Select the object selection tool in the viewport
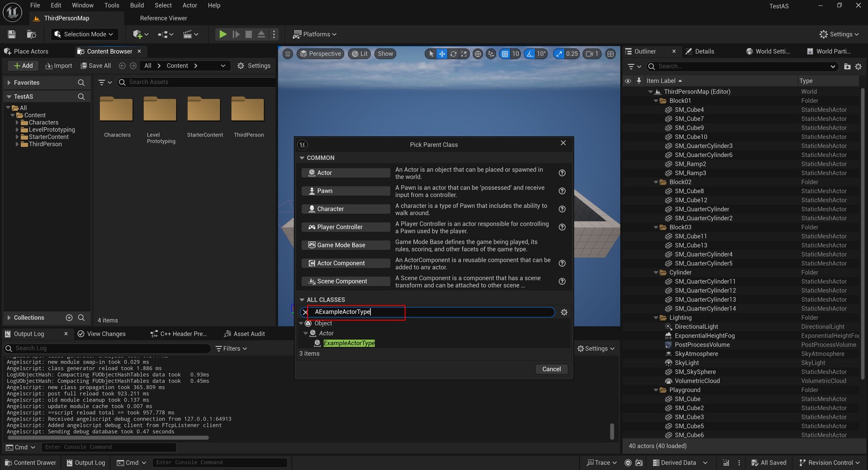The image size is (868, 470). click(x=431, y=54)
